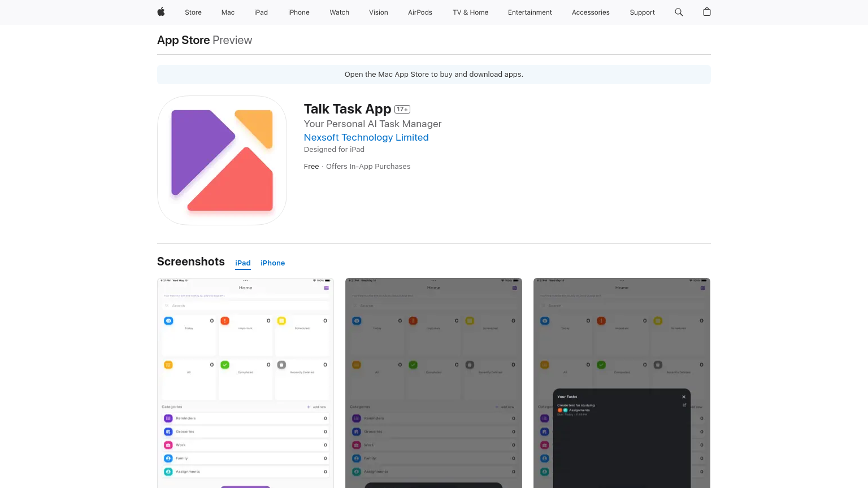
Task: Expand the Create test for studying task
Action: (x=685, y=404)
